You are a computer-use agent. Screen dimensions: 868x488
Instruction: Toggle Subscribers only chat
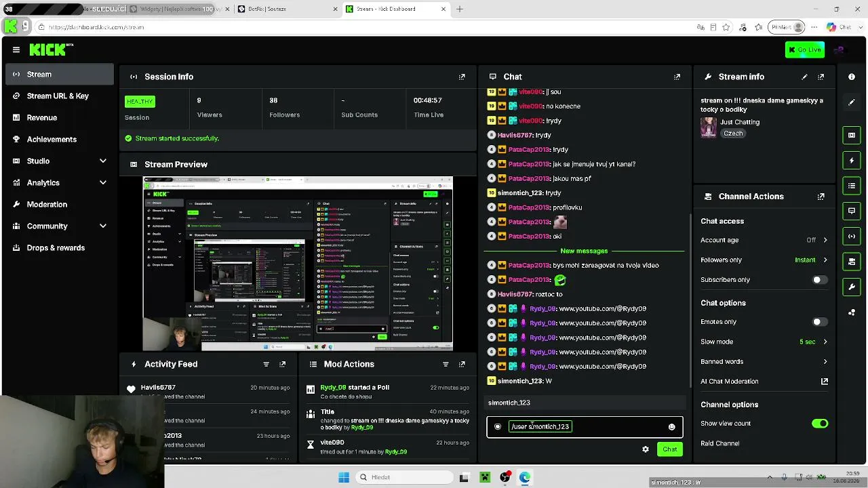coord(820,280)
